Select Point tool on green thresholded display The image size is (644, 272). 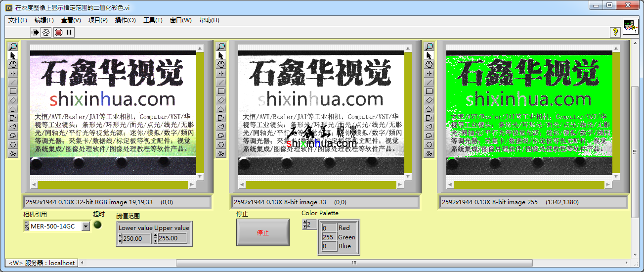click(429, 73)
